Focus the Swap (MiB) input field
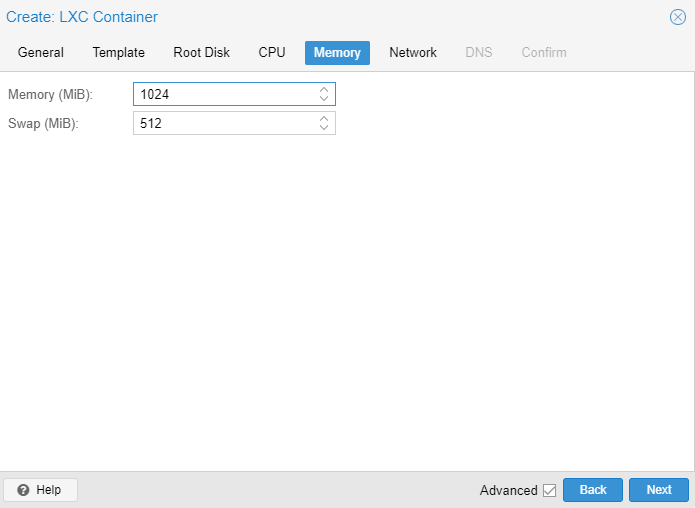Viewport: 695px width, 508px height. point(222,123)
